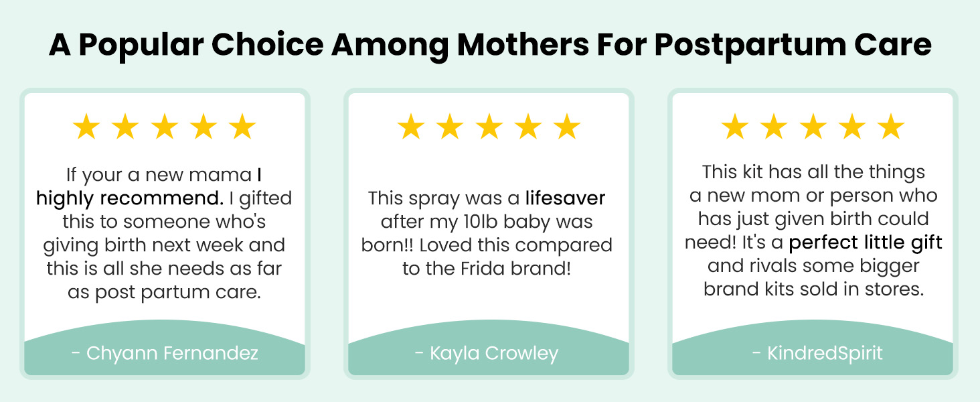Click the fifth star in KindredSpirit's review
This screenshot has height=402, width=980.
[891, 127]
